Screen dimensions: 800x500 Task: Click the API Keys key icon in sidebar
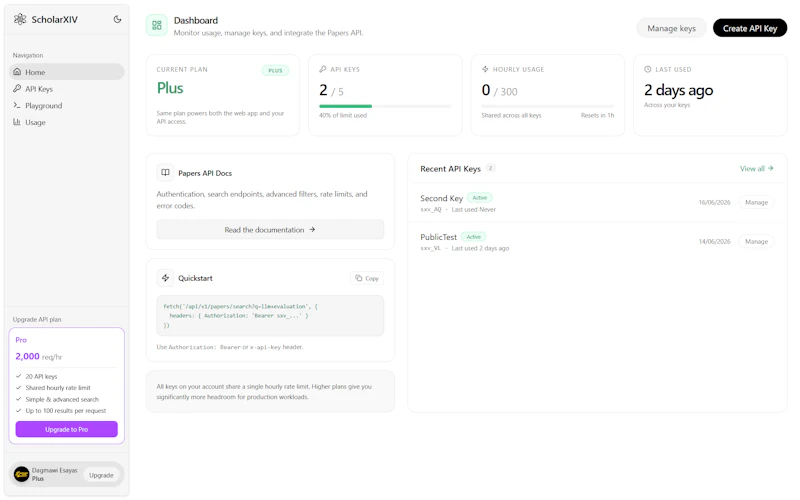click(x=17, y=89)
